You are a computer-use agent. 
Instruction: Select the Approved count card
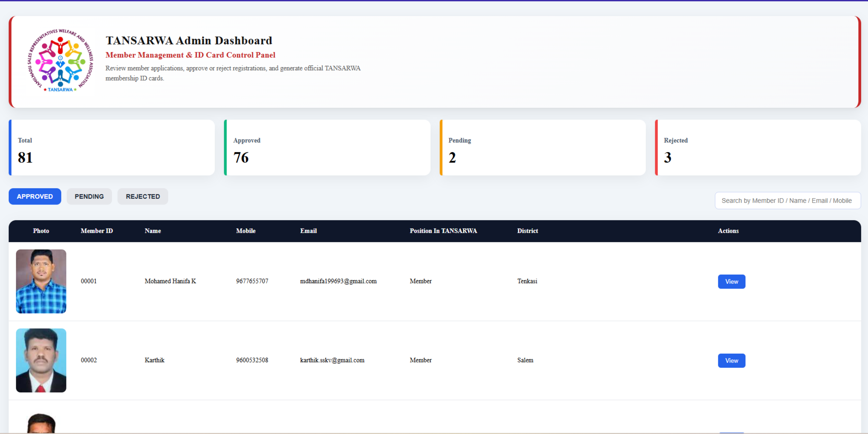coord(327,147)
